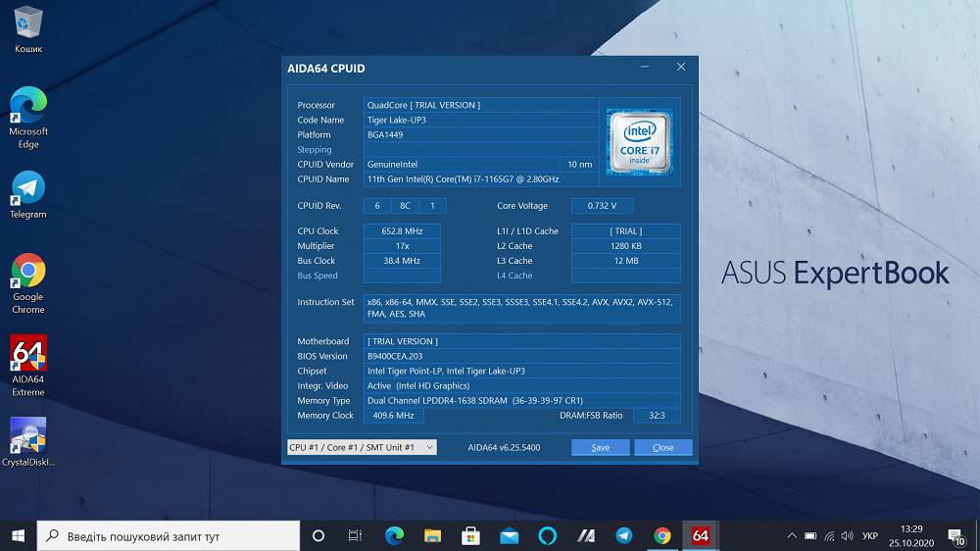980x551 pixels.
Task: Click the Memory Clock value 409.6 MHz
Action: pos(393,416)
